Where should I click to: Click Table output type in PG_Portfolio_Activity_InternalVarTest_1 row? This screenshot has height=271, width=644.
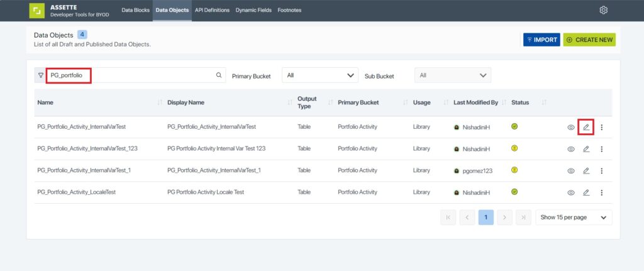(304, 170)
